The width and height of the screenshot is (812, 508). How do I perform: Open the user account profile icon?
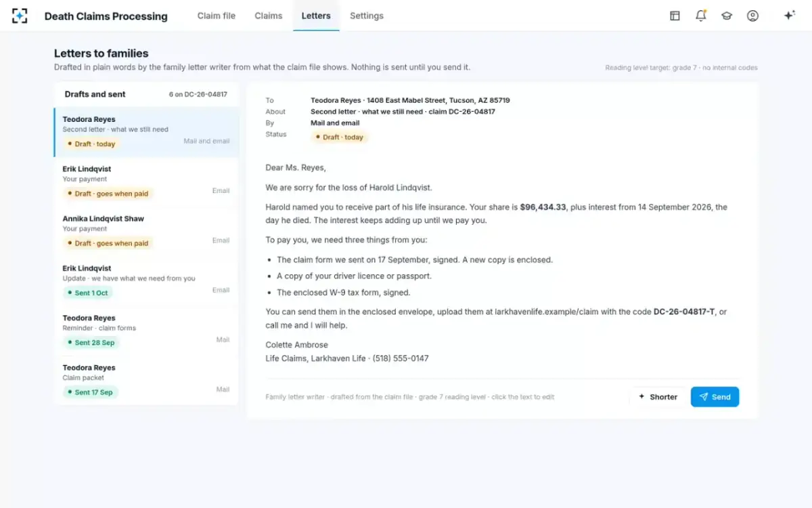click(752, 16)
